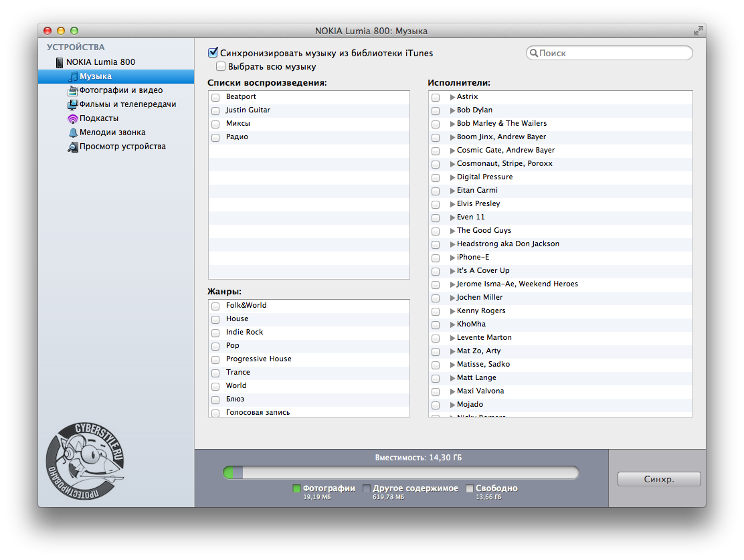
Task: Check the Folk&World genre checkbox
Action: 215,306
